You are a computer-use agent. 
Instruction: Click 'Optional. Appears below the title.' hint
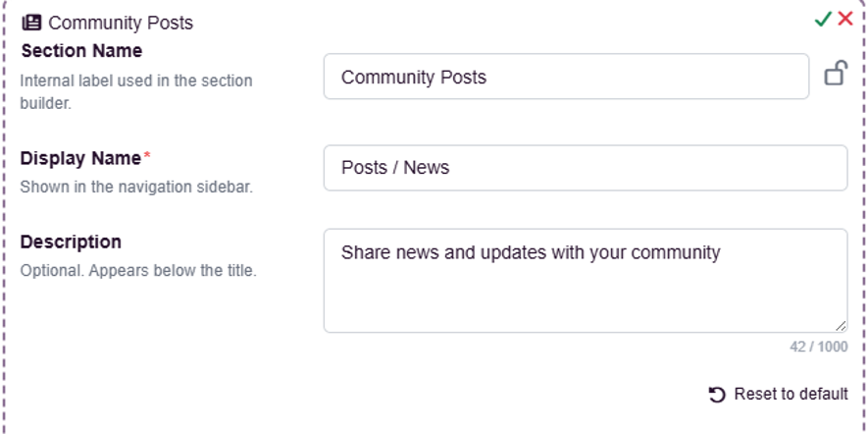(138, 272)
